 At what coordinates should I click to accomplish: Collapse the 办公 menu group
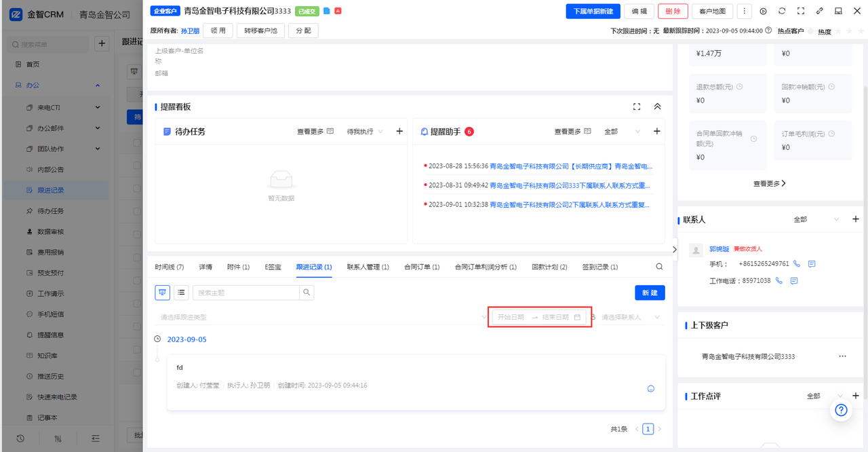coord(98,86)
